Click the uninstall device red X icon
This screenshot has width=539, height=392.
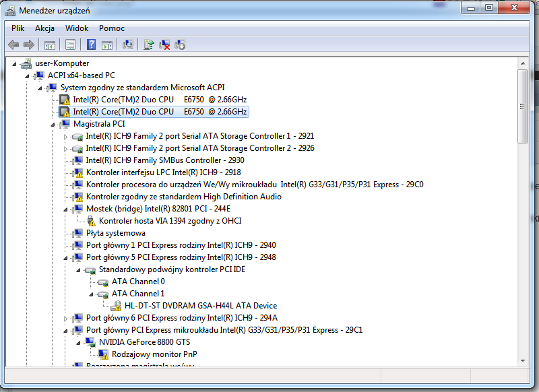pyautogui.click(x=164, y=44)
